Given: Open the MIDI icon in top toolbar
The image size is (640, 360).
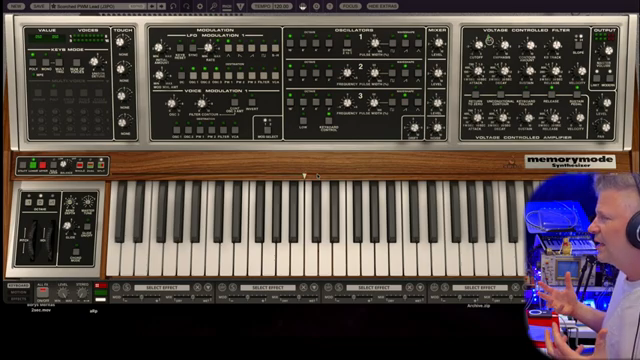Looking at the screenshot, I should (227, 6).
